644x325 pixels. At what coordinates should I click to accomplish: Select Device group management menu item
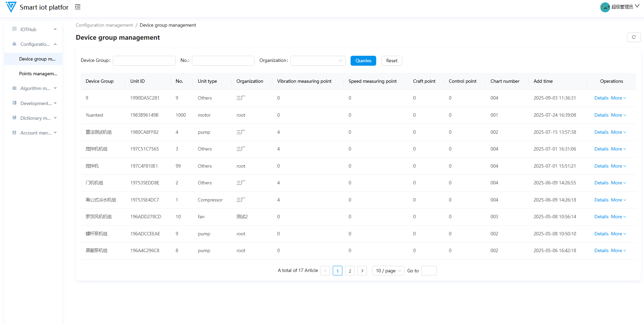point(37,59)
